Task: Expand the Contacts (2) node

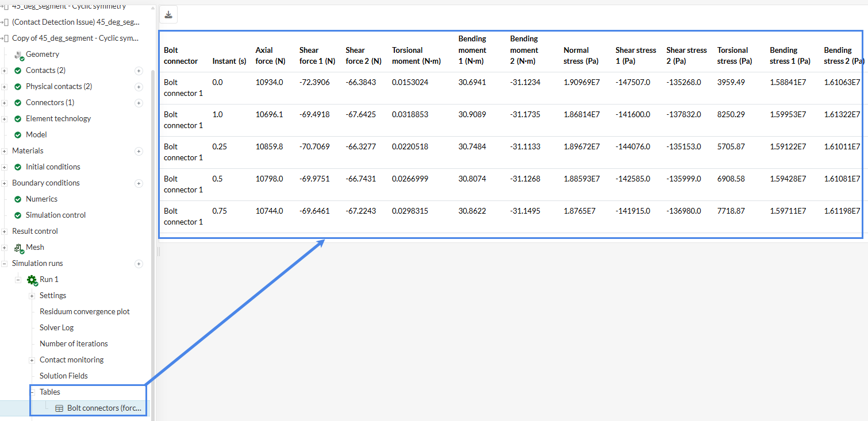Action: (x=5, y=71)
